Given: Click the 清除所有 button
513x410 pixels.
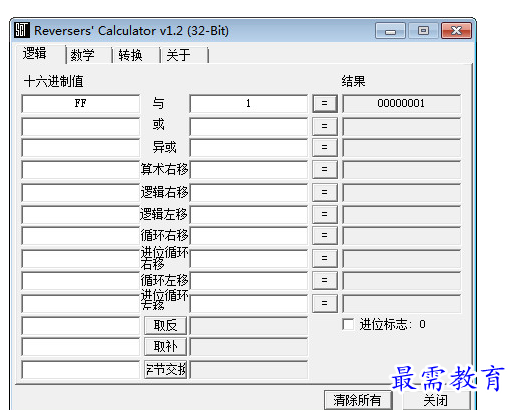Looking at the screenshot, I should [x=357, y=400].
